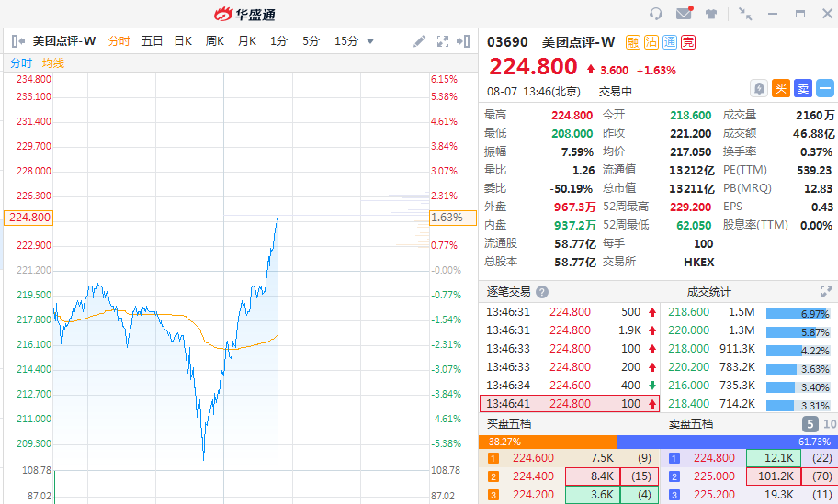Click the 最高 value 224.800
The image size is (838, 504).
point(572,116)
